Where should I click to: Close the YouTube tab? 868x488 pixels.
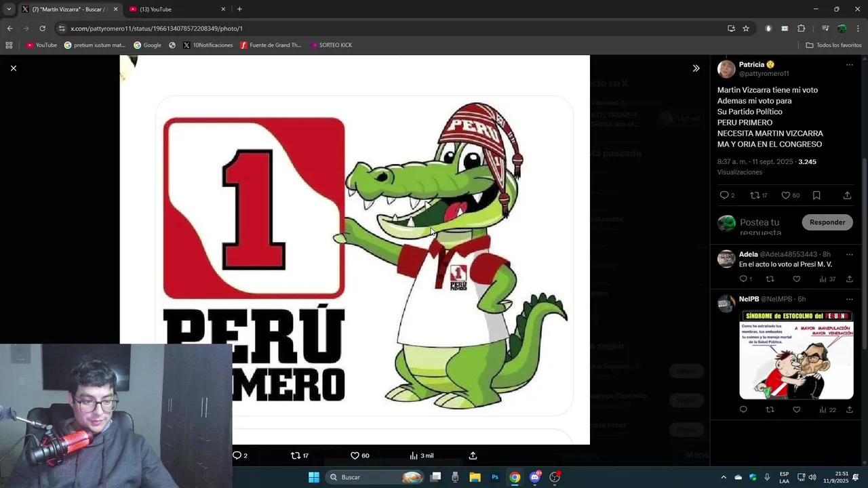(x=223, y=9)
